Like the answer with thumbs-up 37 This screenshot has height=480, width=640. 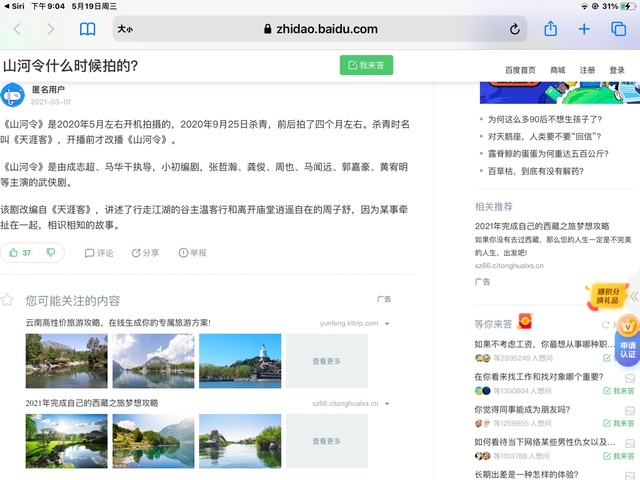click(20, 253)
